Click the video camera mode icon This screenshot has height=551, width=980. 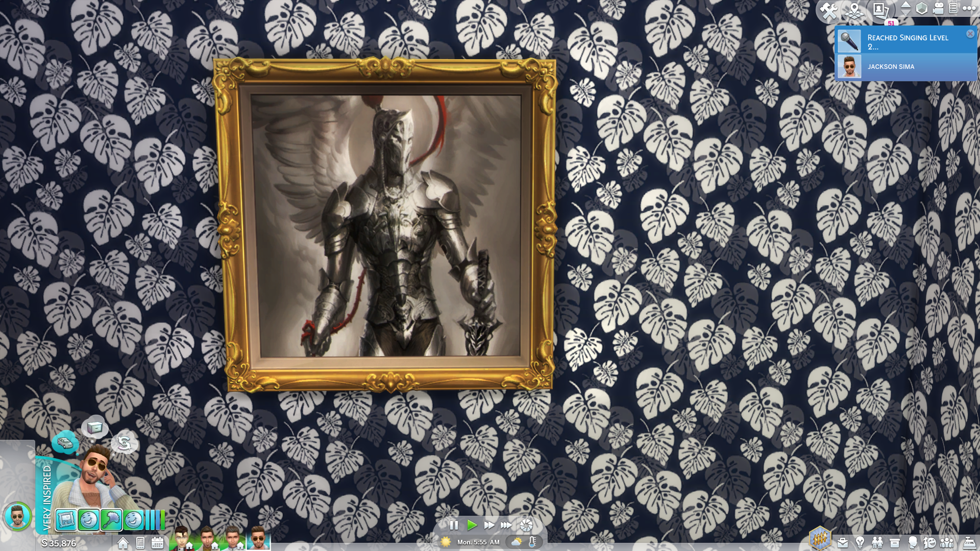click(x=938, y=8)
